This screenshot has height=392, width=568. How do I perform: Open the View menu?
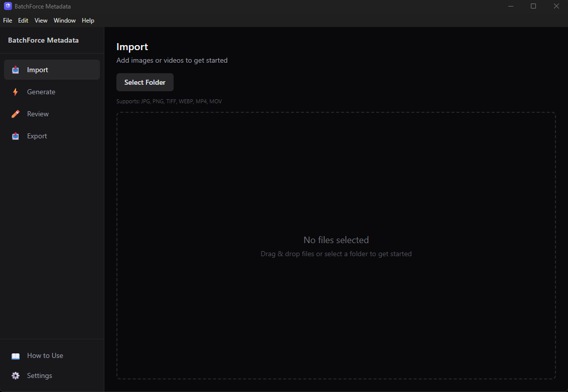(x=41, y=21)
